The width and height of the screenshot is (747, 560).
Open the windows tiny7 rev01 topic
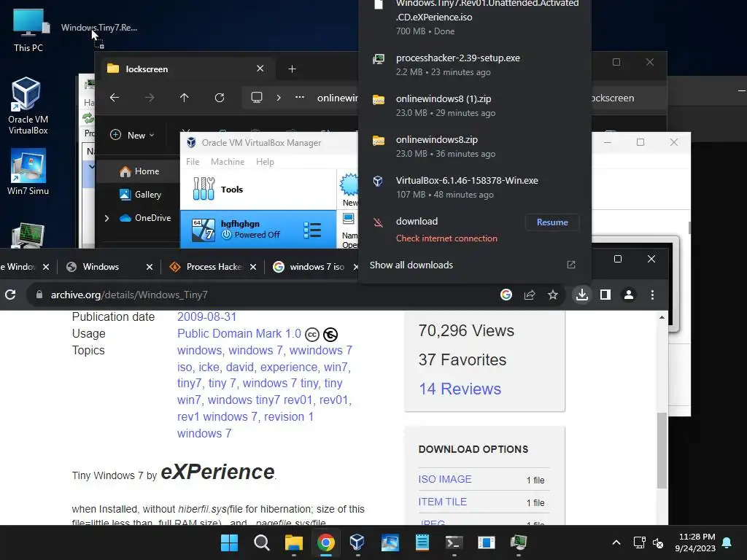point(260,400)
